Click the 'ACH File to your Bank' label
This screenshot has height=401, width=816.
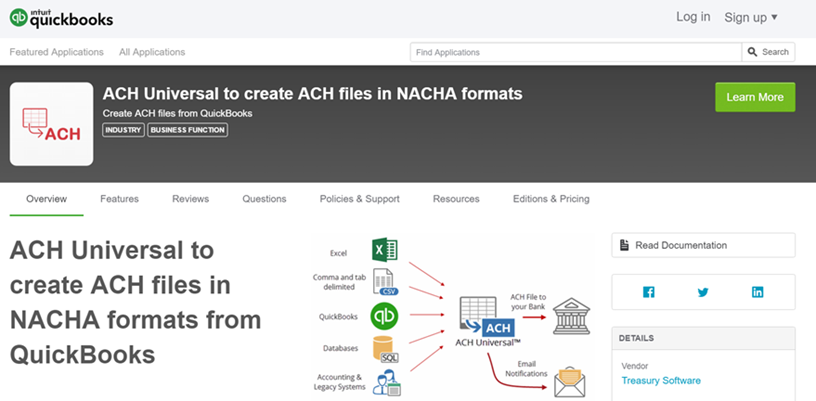pyautogui.click(x=528, y=302)
